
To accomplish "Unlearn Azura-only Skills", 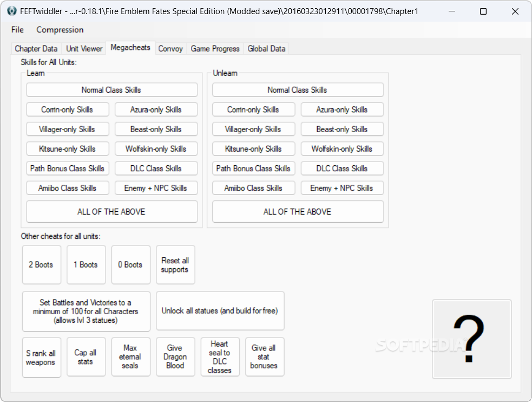I will click(342, 109).
